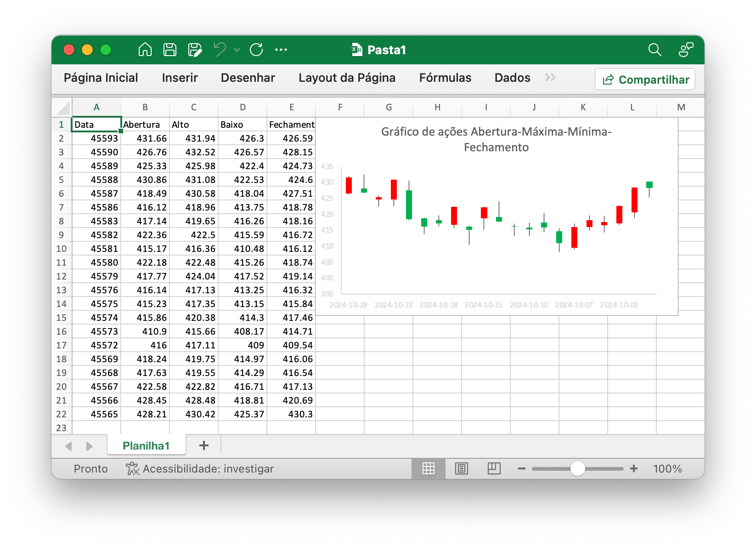Click the 100% zoom level
The image size is (756, 547).
pos(667,469)
